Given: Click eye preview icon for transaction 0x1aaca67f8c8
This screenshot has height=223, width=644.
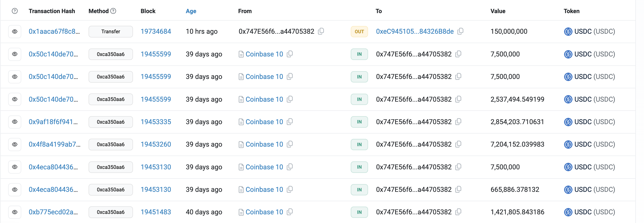Looking at the screenshot, I should pos(15,32).
